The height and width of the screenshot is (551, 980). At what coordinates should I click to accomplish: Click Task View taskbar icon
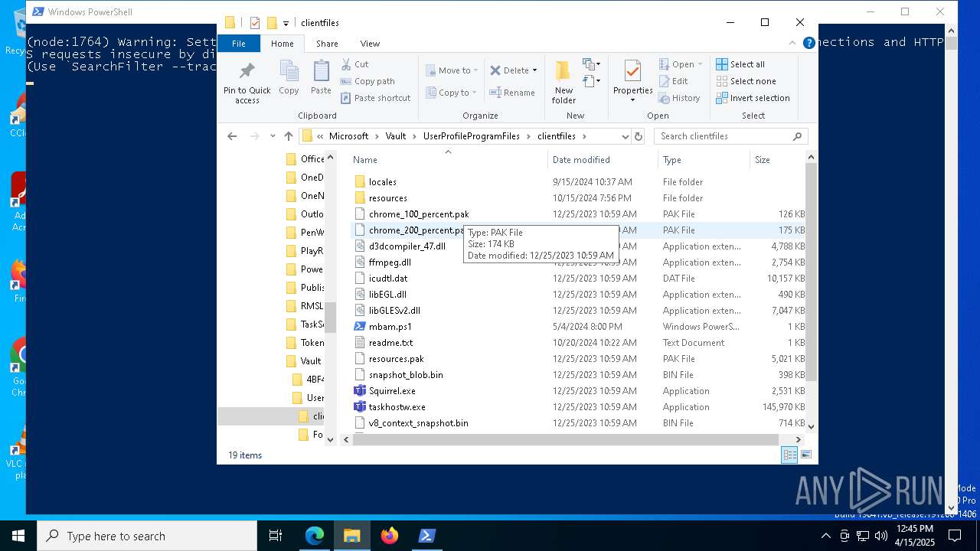pos(276,536)
